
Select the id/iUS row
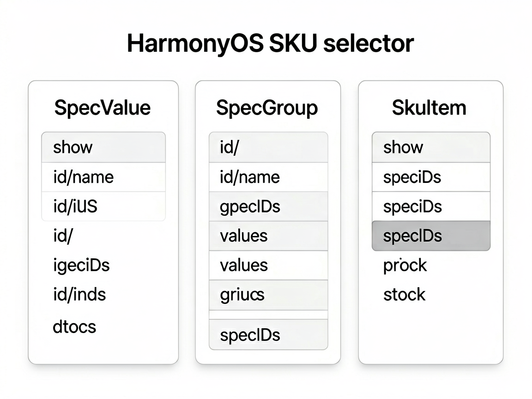(x=103, y=206)
